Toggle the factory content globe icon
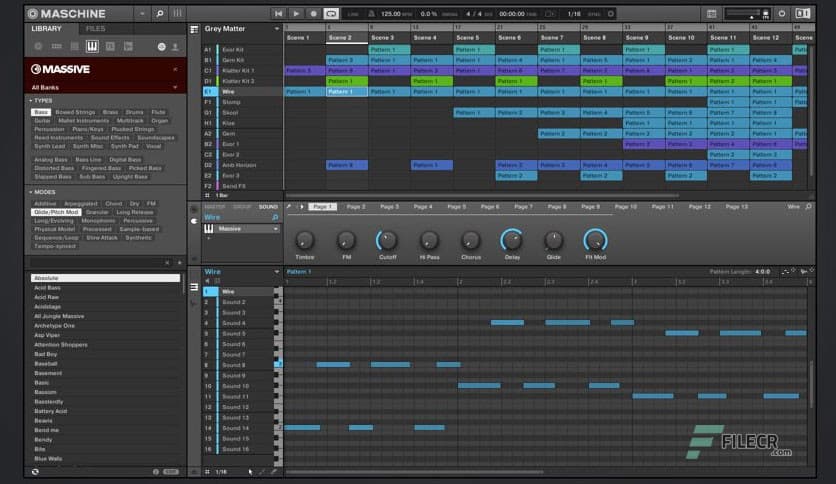836x484 pixels. tap(161, 47)
